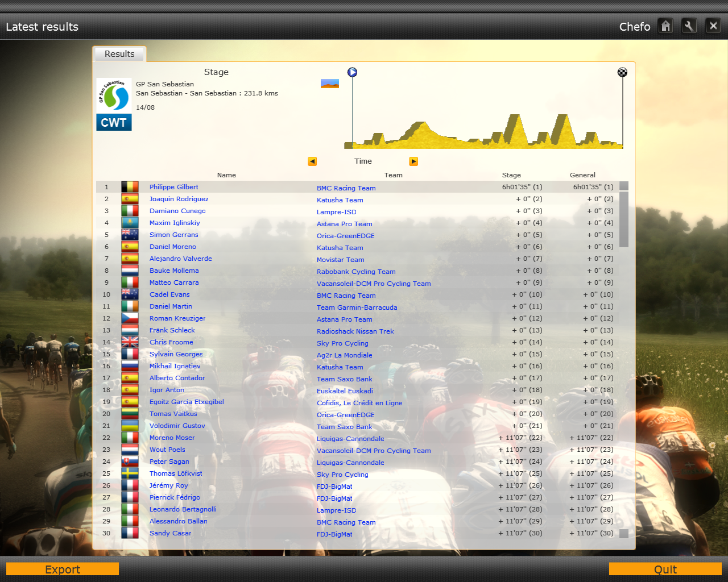This screenshot has height=582, width=728.
Task: Click Kazakhstan flag beside Maxim Iglinskiy
Action: tap(130, 223)
